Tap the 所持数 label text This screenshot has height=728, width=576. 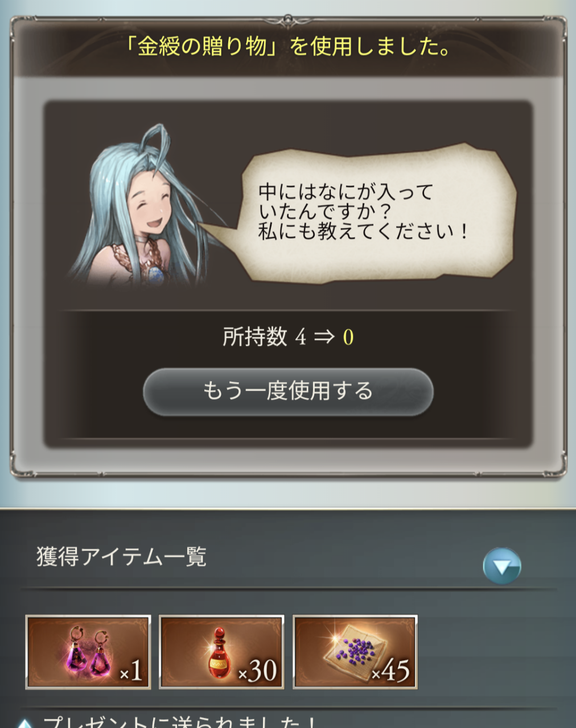pyautogui.click(x=255, y=337)
